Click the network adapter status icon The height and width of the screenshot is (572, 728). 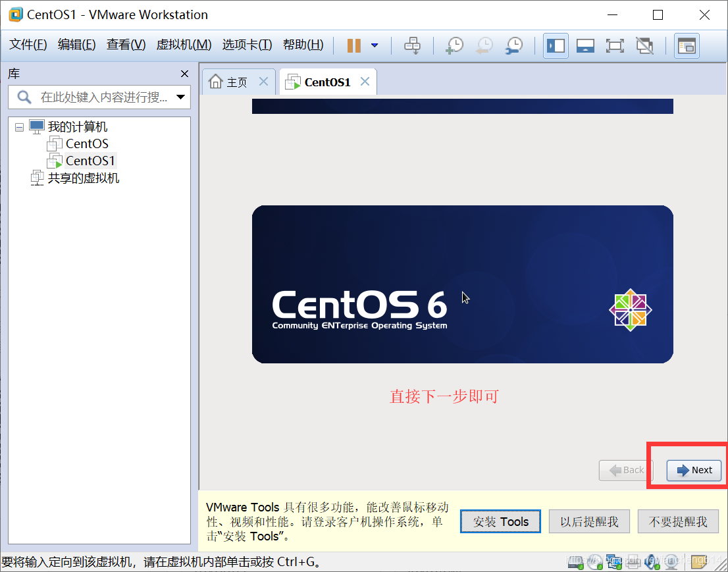point(614,561)
